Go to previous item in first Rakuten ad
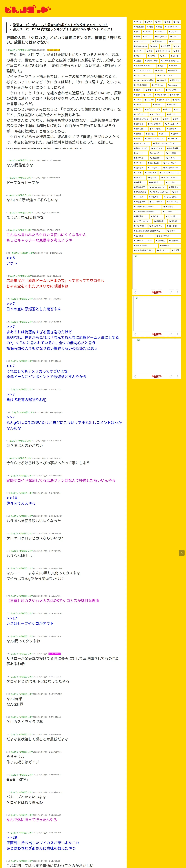 tap(135, 292)
